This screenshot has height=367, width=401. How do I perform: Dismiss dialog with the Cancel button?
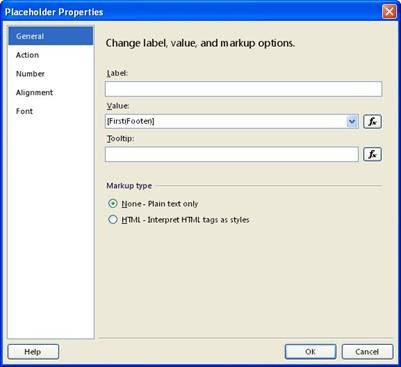click(x=367, y=352)
